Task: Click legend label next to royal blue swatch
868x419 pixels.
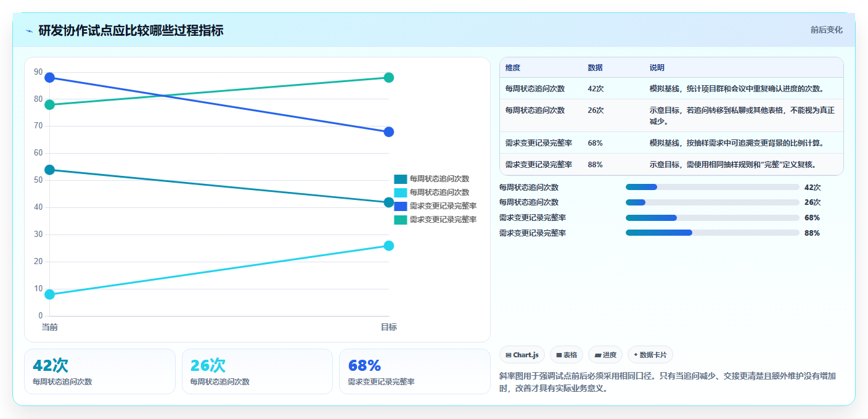Action: click(x=443, y=206)
